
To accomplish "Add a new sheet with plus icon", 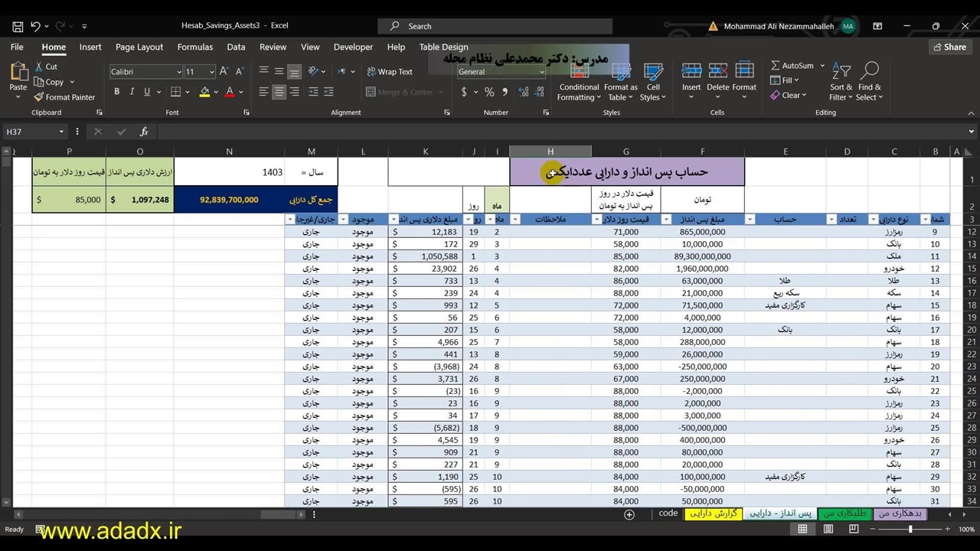I will (x=629, y=515).
